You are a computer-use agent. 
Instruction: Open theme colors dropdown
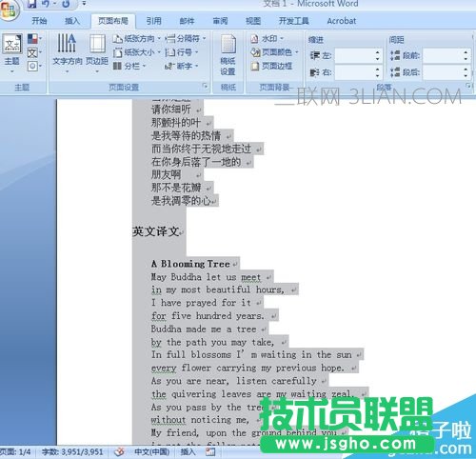[x=34, y=39]
